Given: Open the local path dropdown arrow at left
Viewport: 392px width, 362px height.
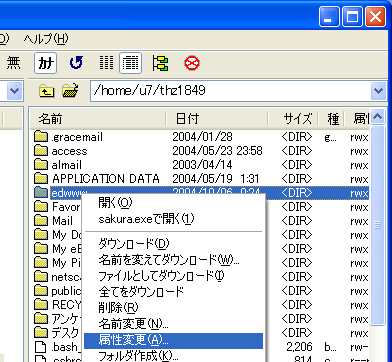Looking at the screenshot, I should pos(14,90).
